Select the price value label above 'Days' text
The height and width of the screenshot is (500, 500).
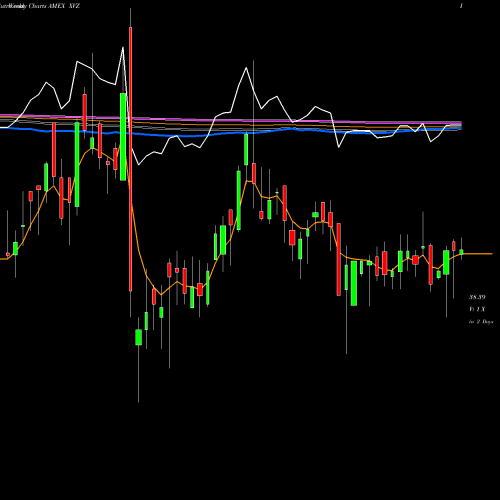click(x=477, y=297)
